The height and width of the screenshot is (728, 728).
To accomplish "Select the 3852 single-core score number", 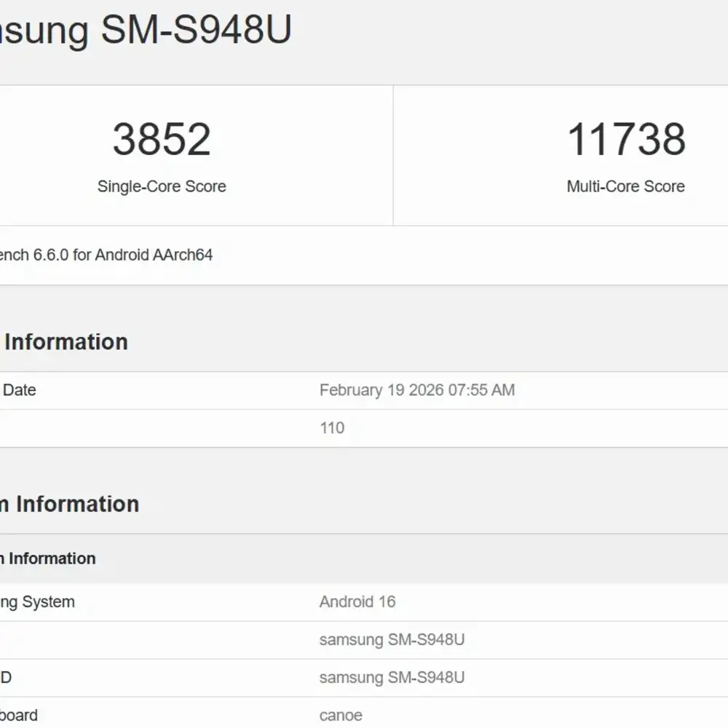I will pos(162,139).
